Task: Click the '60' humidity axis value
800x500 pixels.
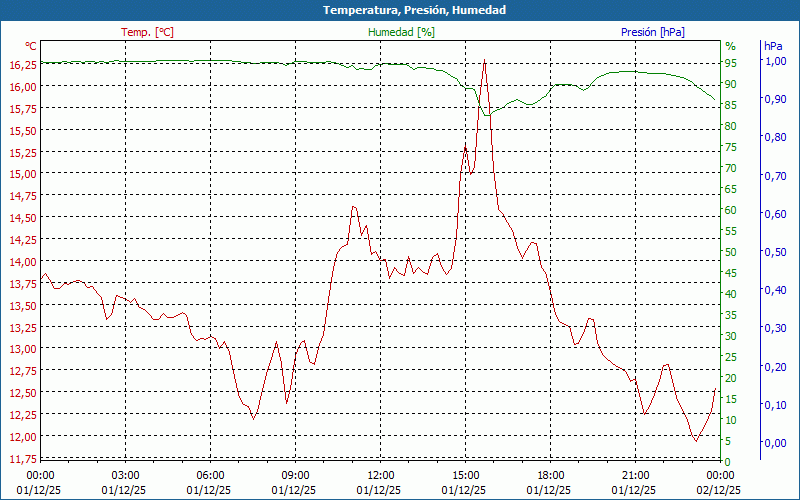Action: (x=731, y=210)
